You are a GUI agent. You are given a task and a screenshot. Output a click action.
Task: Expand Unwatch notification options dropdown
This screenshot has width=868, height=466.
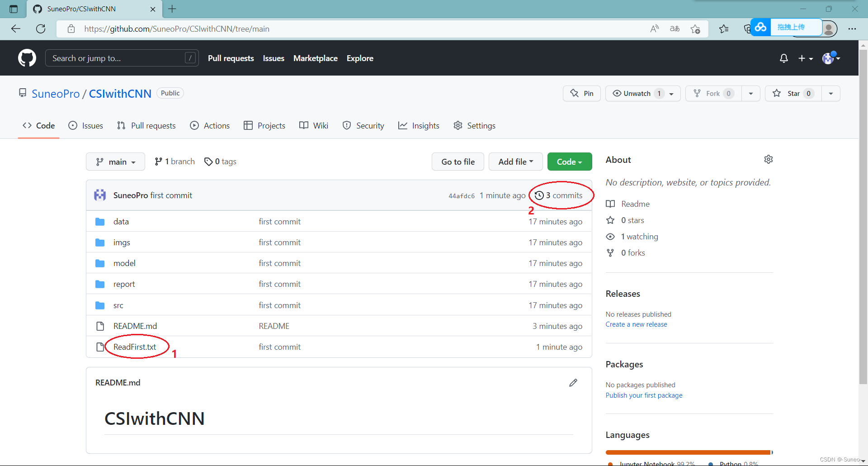pyautogui.click(x=671, y=94)
